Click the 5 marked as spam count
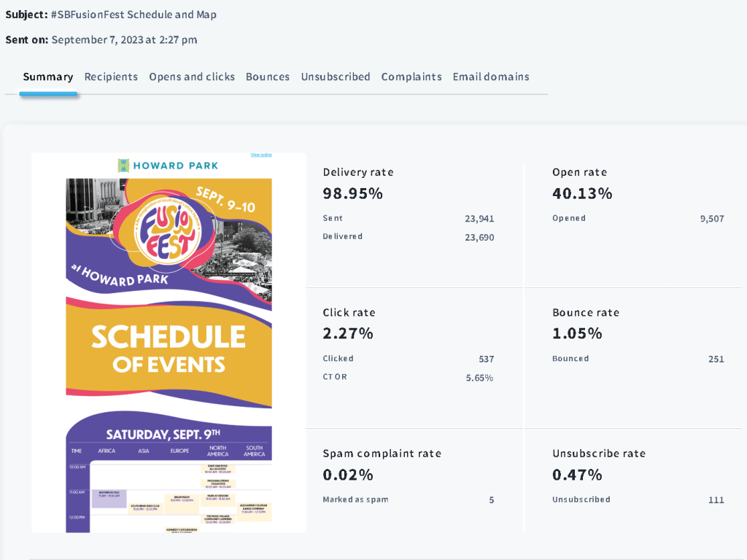 point(491,499)
